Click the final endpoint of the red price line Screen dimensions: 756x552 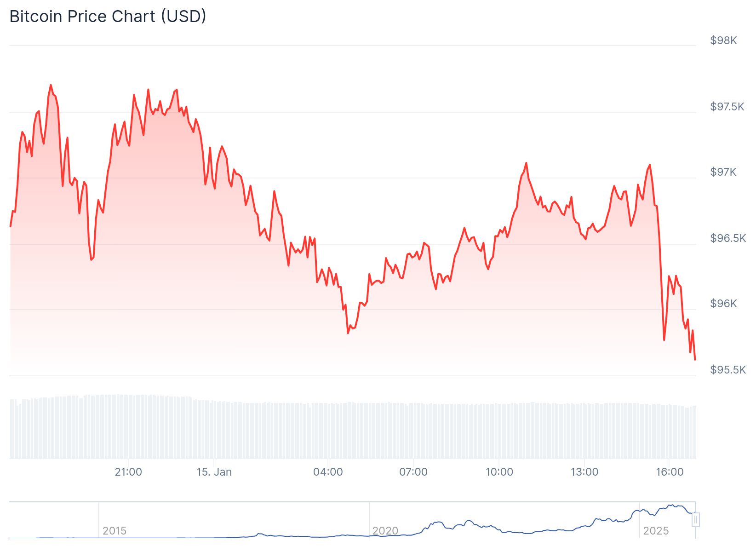695,359
